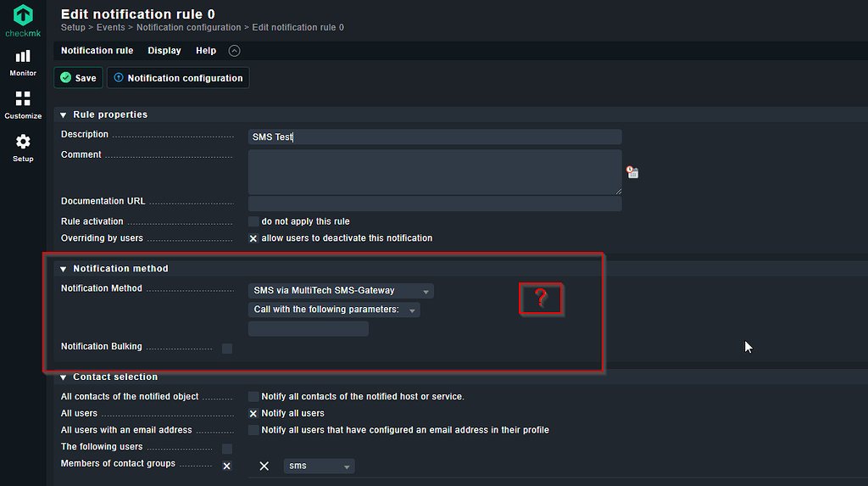Click the Description text field
Viewport: 868px width, 486px height.
click(435, 137)
